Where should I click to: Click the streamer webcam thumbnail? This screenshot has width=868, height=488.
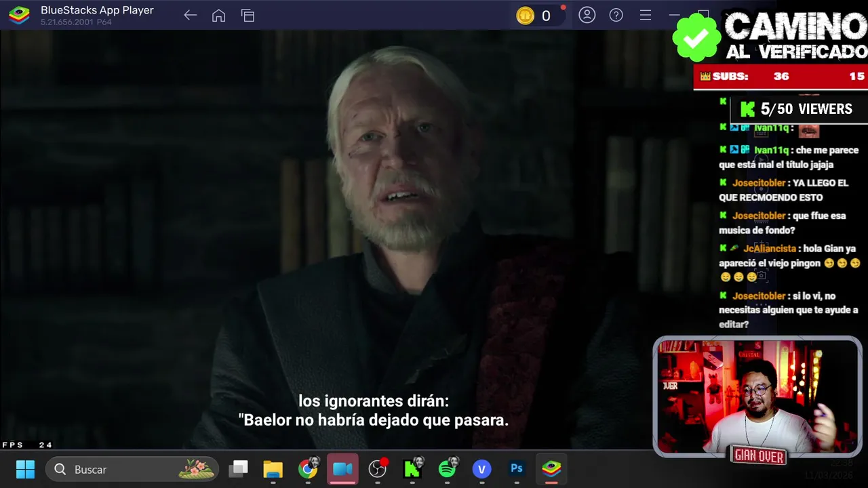[757, 396]
